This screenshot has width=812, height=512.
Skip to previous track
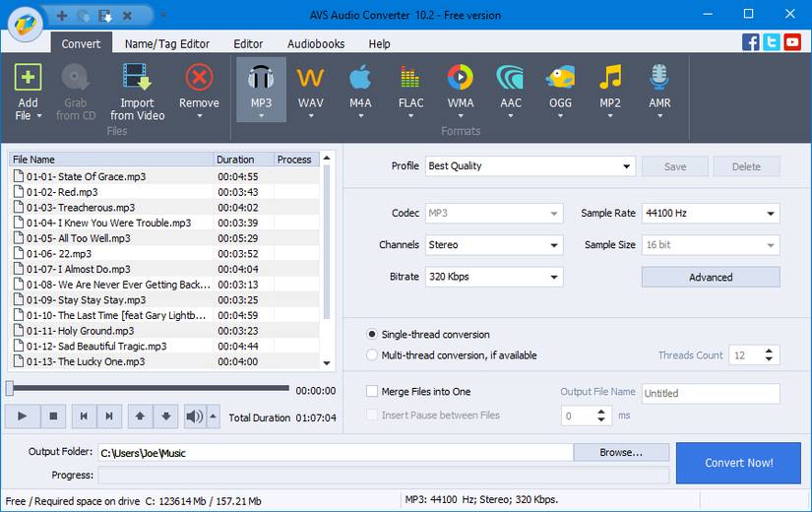84,416
